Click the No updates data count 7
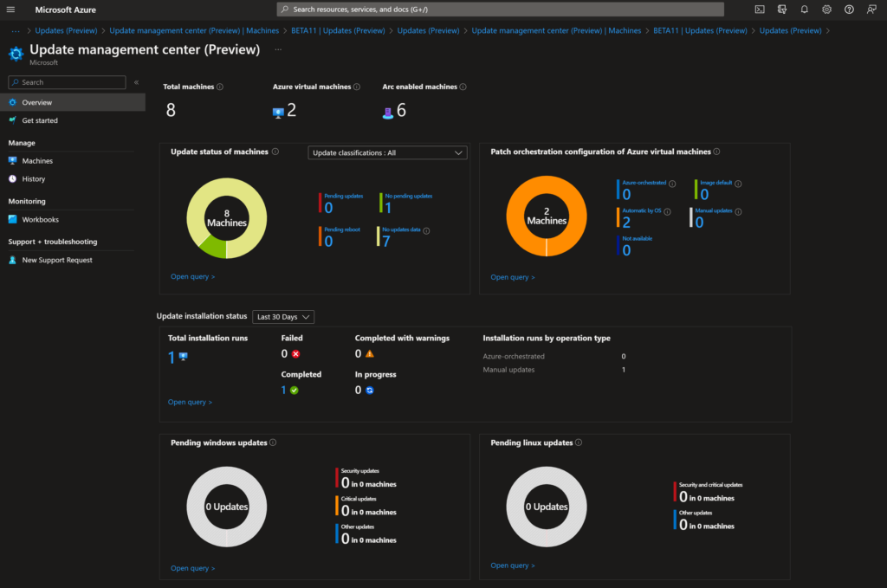The image size is (887, 588). [386, 242]
